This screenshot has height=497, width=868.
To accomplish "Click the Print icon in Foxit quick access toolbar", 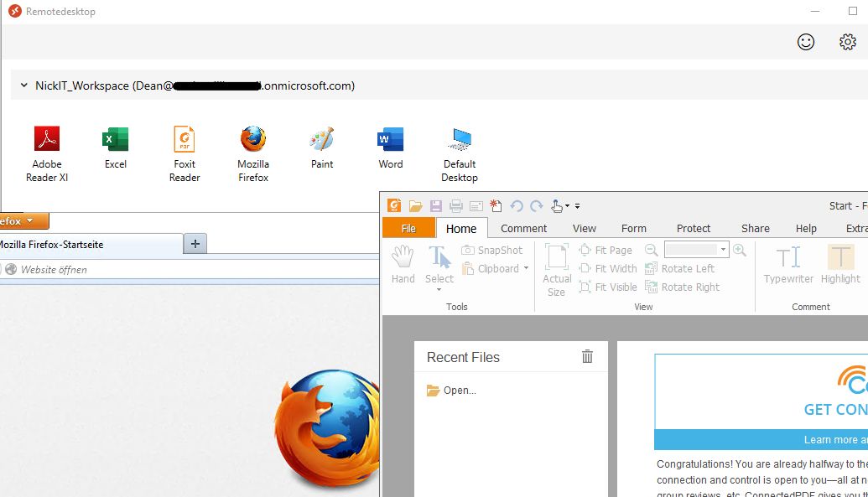I will pyautogui.click(x=455, y=206).
